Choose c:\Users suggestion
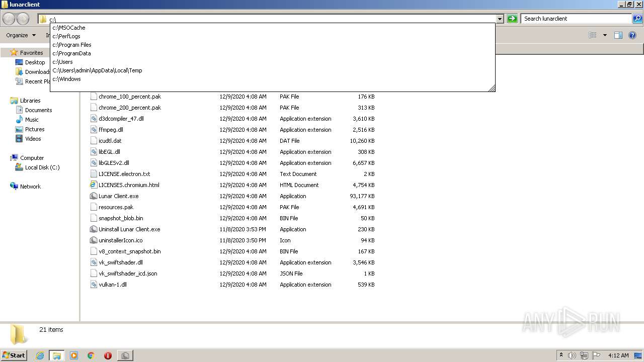Viewport: 644px width, 362px height. (272, 62)
